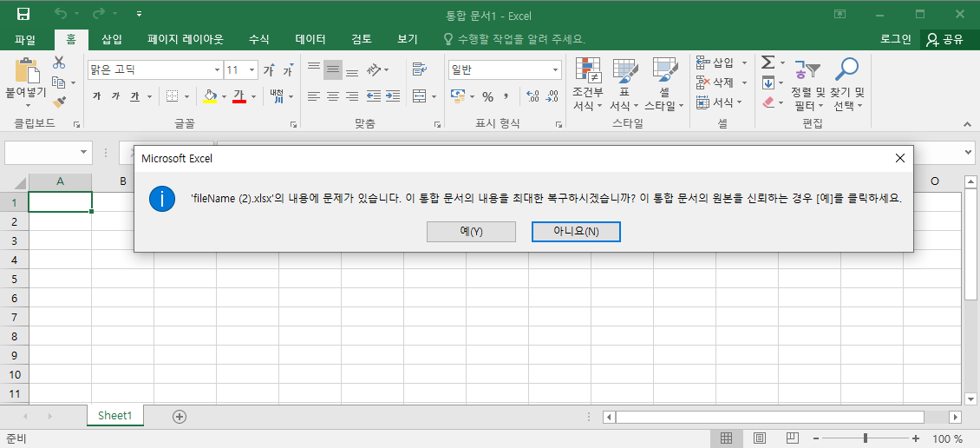Decrease font size with small 가 icon
Screen dimensions: 980x448
pyautogui.click(x=288, y=70)
